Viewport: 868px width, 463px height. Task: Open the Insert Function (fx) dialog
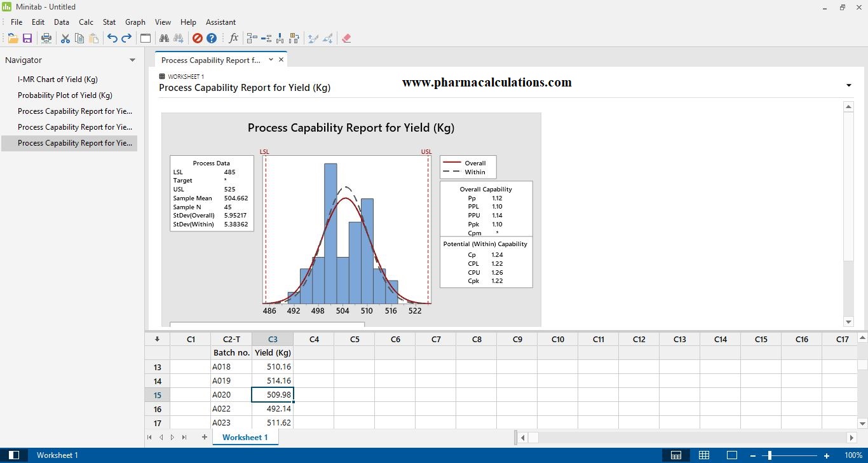(x=234, y=38)
